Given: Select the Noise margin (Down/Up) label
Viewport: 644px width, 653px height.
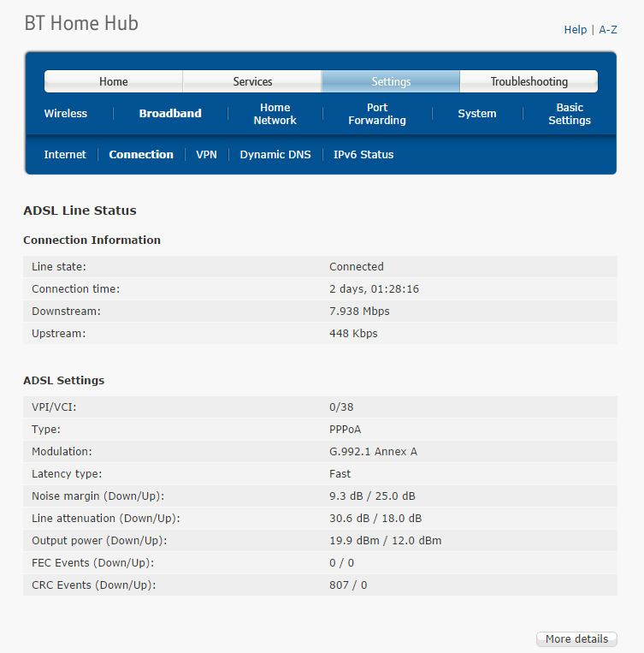Looking at the screenshot, I should click(97, 496).
